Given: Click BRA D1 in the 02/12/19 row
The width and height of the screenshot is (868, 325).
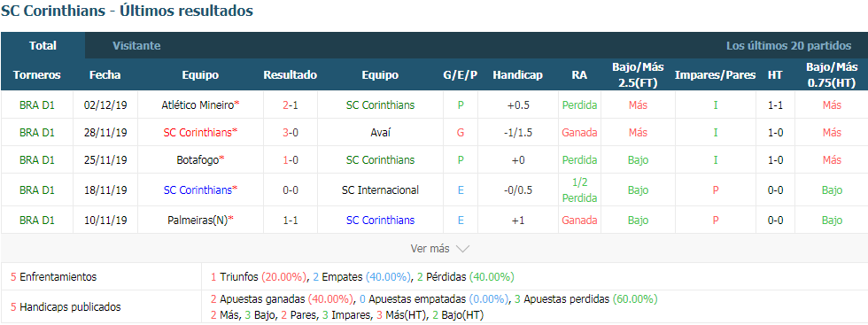Looking at the screenshot, I should [x=37, y=104].
